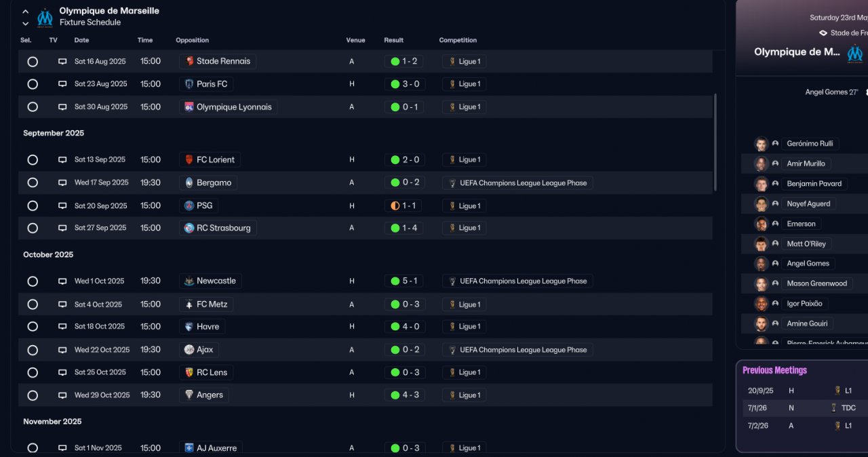Sort by the Result column header
Image resolution: width=868 pixels, height=457 pixels.
393,40
